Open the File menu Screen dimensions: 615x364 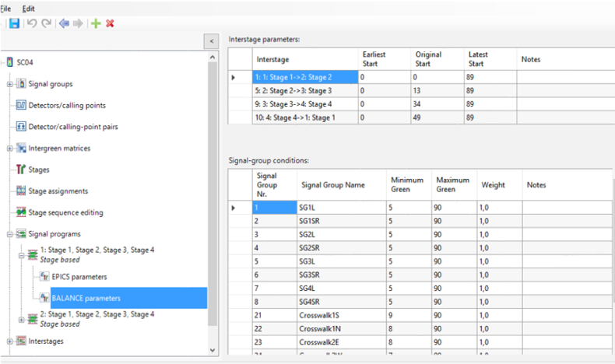pos(5,8)
